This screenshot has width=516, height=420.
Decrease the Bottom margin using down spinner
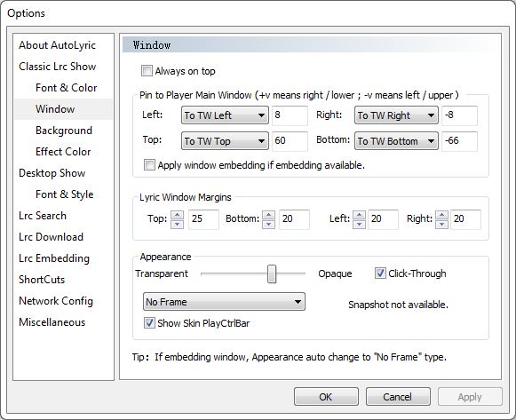click(268, 224)
